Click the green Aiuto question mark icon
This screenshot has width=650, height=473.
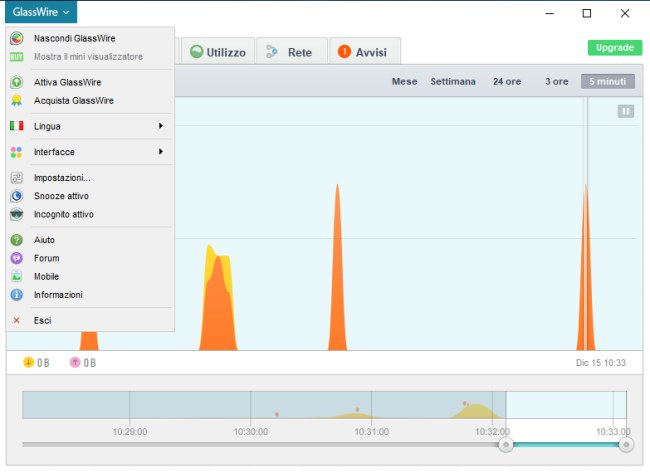pos(17,240)
